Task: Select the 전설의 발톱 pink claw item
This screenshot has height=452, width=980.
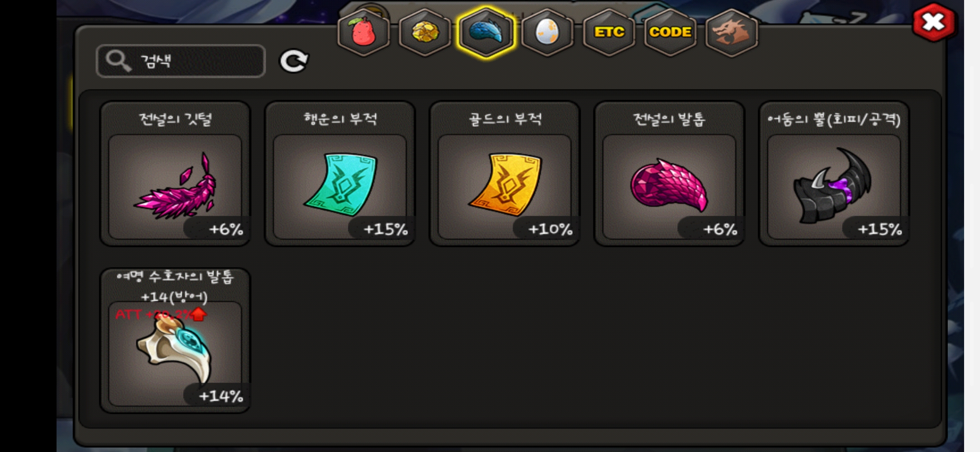Action: [669, 174]
